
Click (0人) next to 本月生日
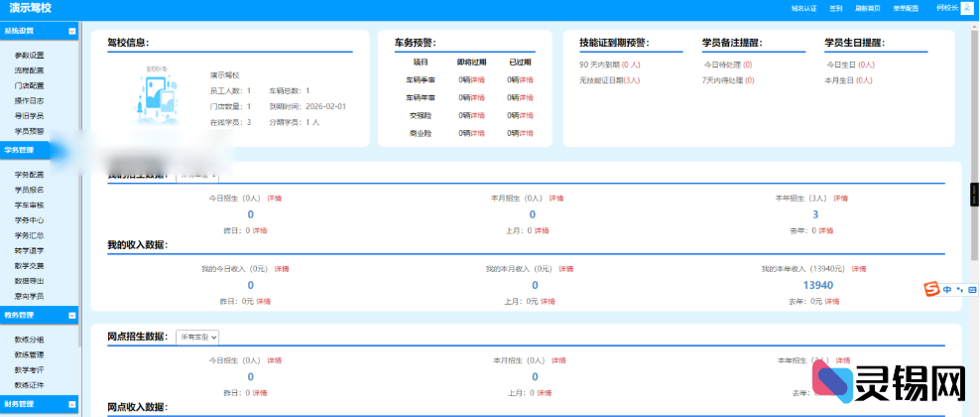[864, 80]
